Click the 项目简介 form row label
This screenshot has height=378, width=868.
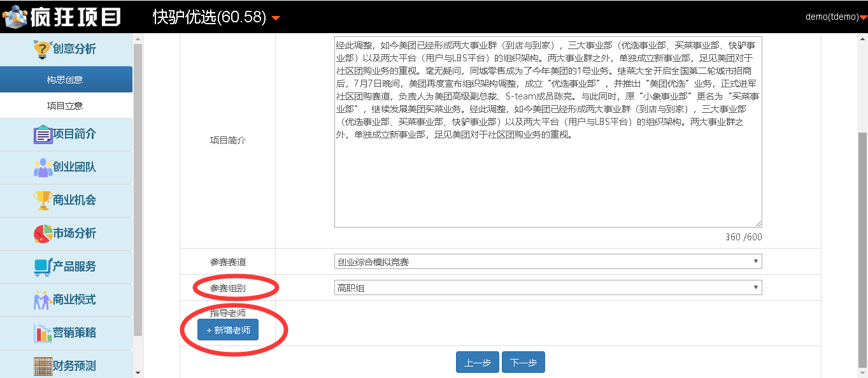227,140
